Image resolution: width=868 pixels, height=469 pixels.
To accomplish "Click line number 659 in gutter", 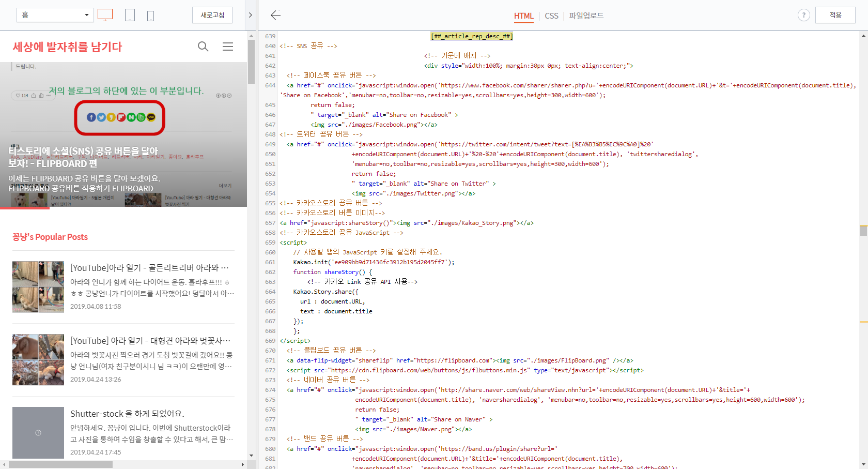I will coord(270,243).
